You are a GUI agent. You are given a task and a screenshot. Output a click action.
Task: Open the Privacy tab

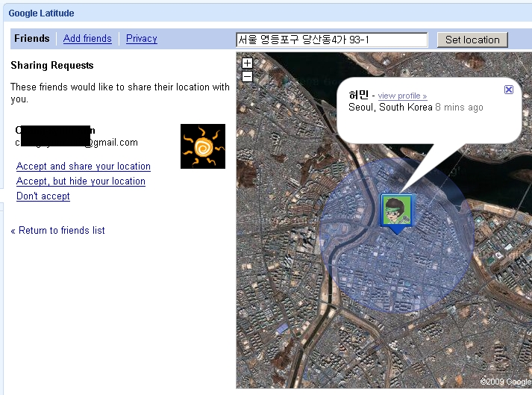[x=142, y=39]
